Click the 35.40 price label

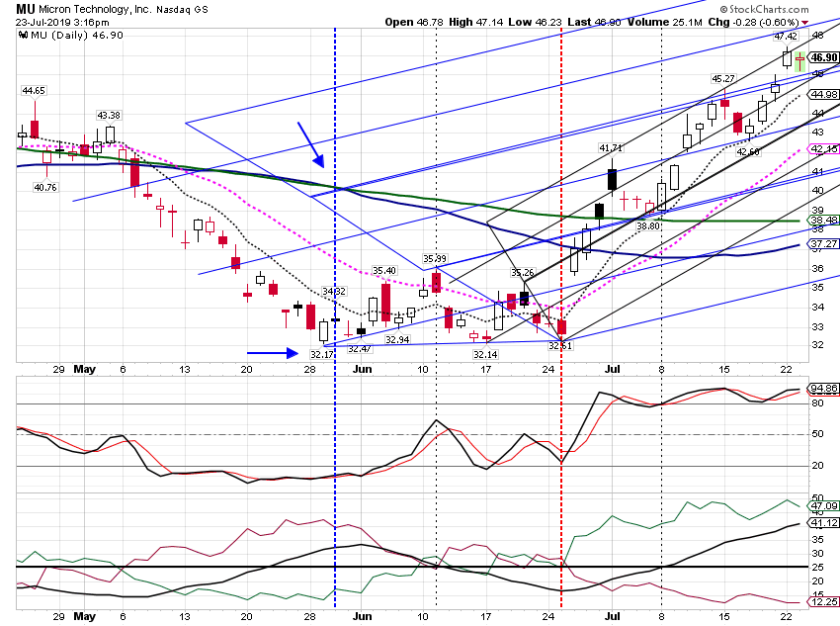click(x=384, y=271)
